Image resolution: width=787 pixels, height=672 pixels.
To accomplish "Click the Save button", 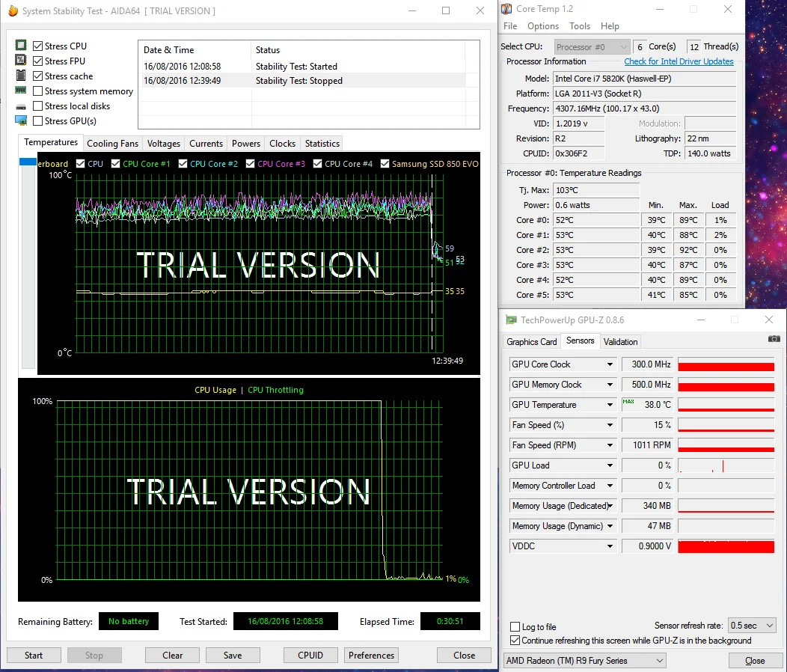I will [x=233, y=656].
